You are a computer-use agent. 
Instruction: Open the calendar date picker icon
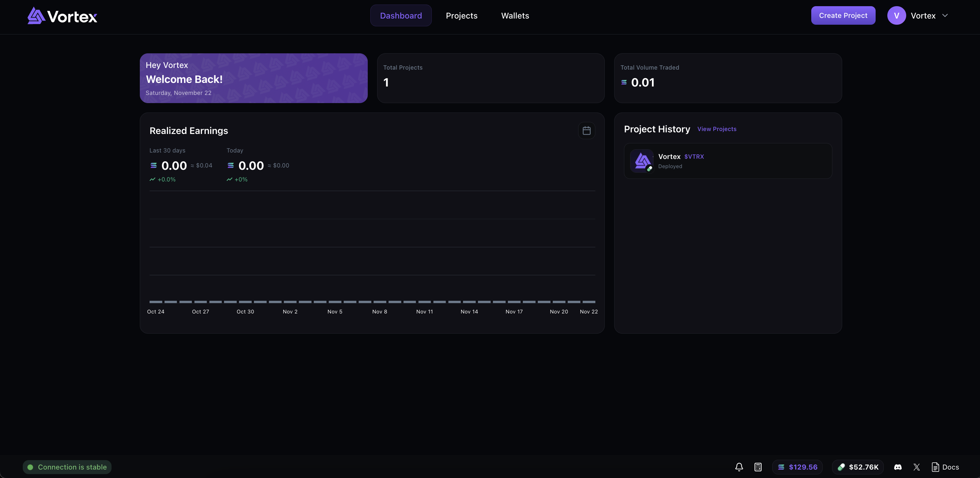[x=586, y=130]
